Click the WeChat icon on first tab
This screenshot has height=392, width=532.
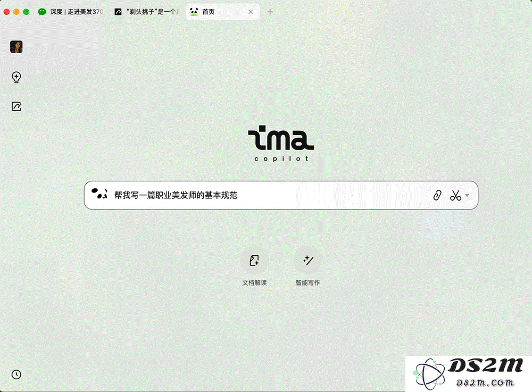42,12
